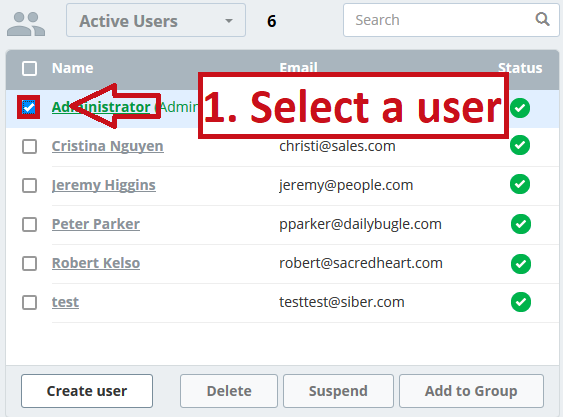Click the test user's status icon
Viewport: 563px width, 417px height.
pos(521,302)
